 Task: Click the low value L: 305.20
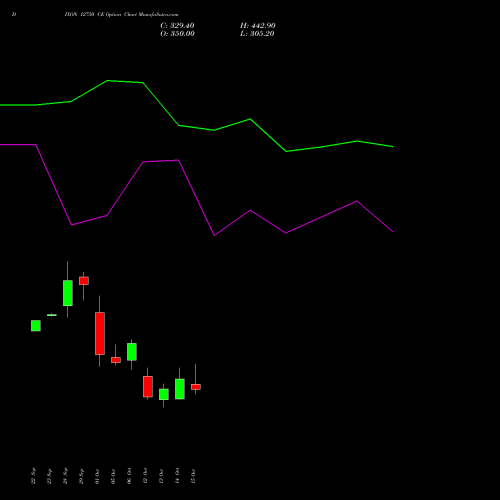tap(257, 34)
